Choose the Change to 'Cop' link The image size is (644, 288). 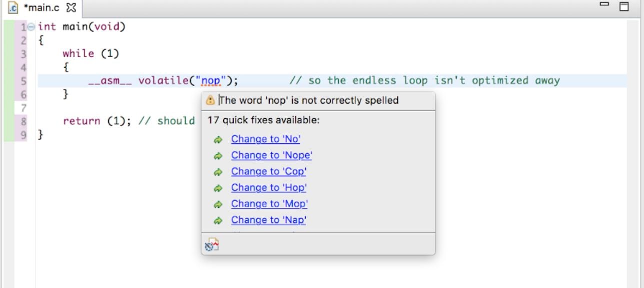point(268,171)
